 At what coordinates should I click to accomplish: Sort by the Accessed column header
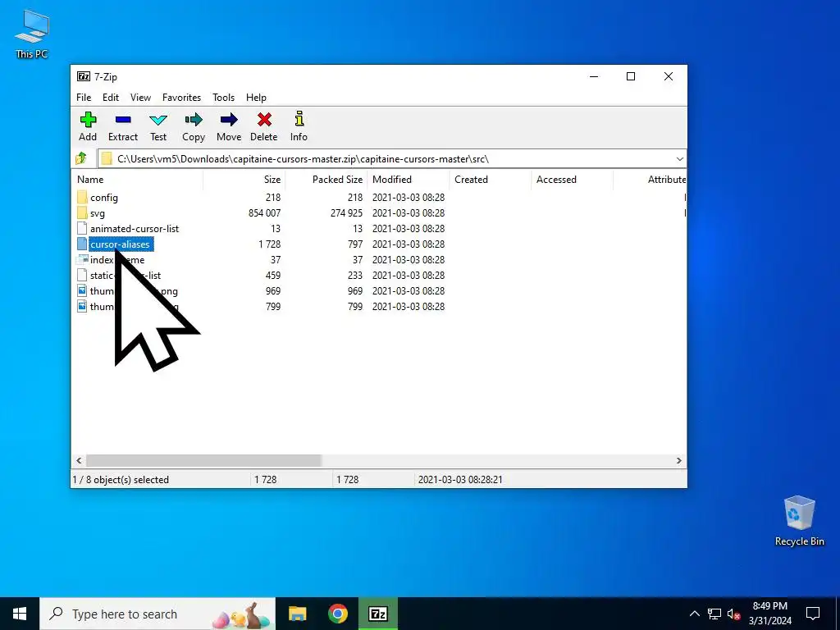pyautogui.click(x=572, y=180)
